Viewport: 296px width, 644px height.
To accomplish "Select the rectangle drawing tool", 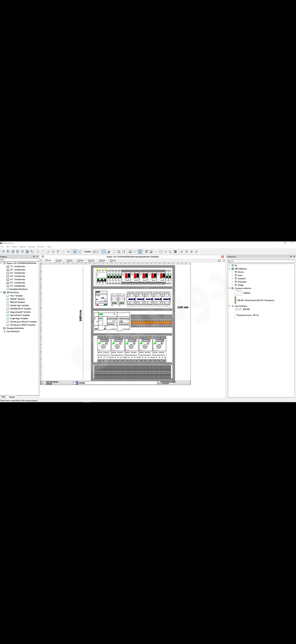I will click(161, 252).
